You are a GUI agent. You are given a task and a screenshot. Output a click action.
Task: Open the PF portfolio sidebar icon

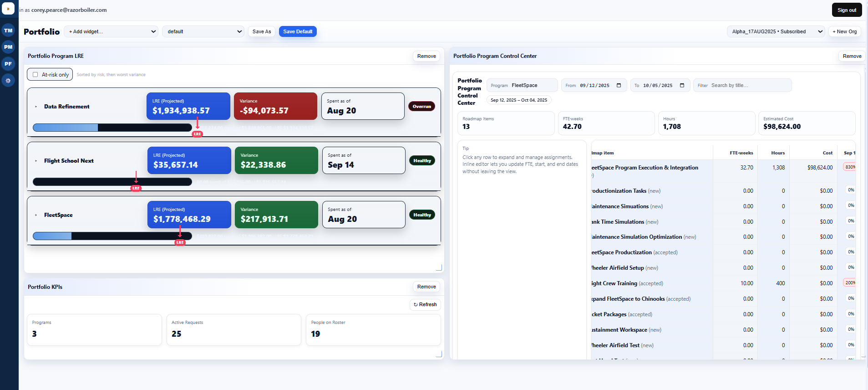8,64
